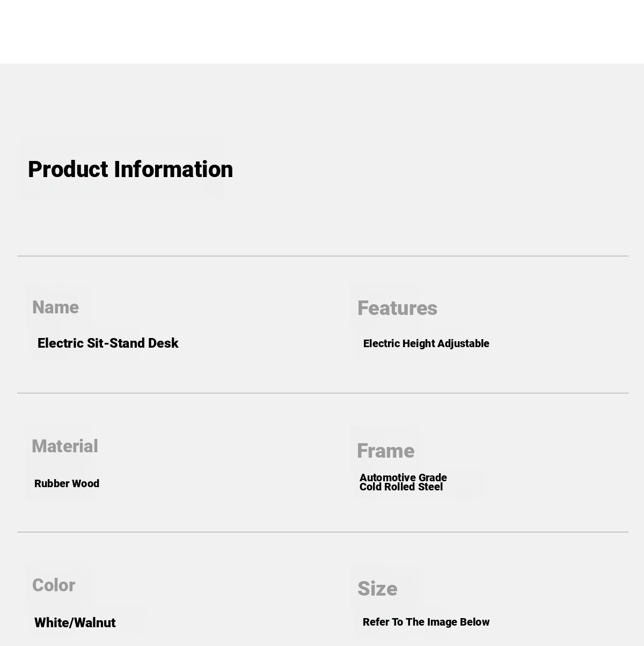Click Refer To The Image Below text
The width and height of the screenshot is (644, 646).
pyautogui.click(x=426, y=622)
